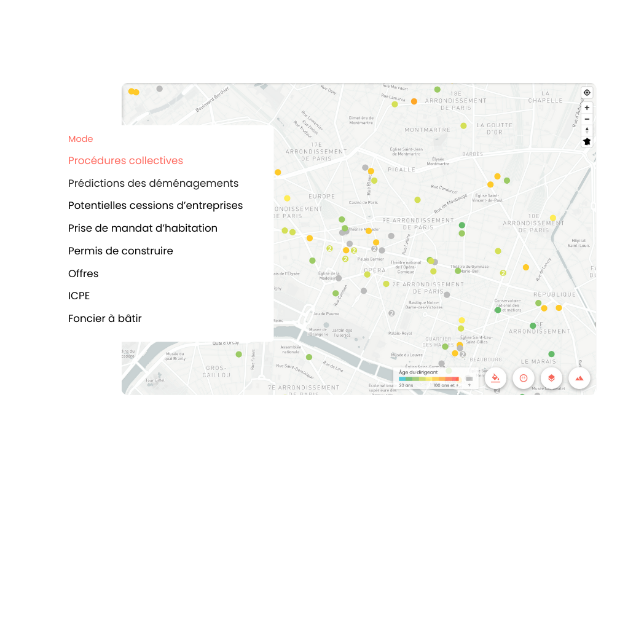The height and width of the screenshot is (644, 644).
Task: Click the Montmartre district label
Action: pyautogui.click(x=427, y=130)
